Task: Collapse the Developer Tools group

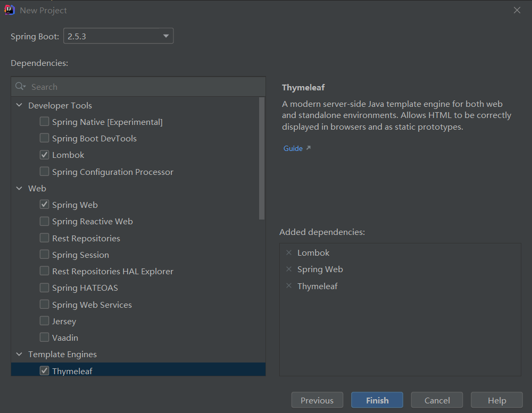Action: 19,105
